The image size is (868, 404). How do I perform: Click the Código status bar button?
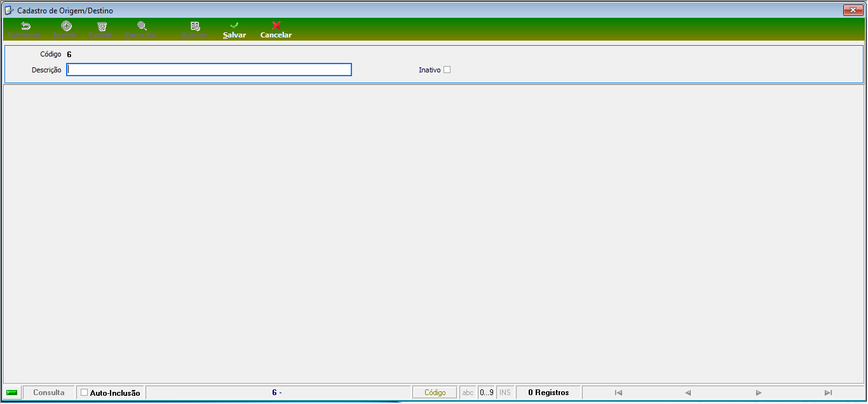435,393
